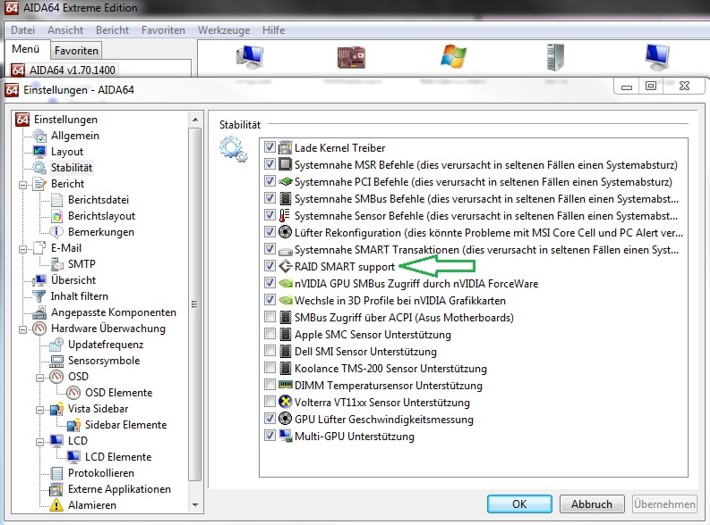
Task: Click scroll up arrow in settings tree
Action: 195,120
